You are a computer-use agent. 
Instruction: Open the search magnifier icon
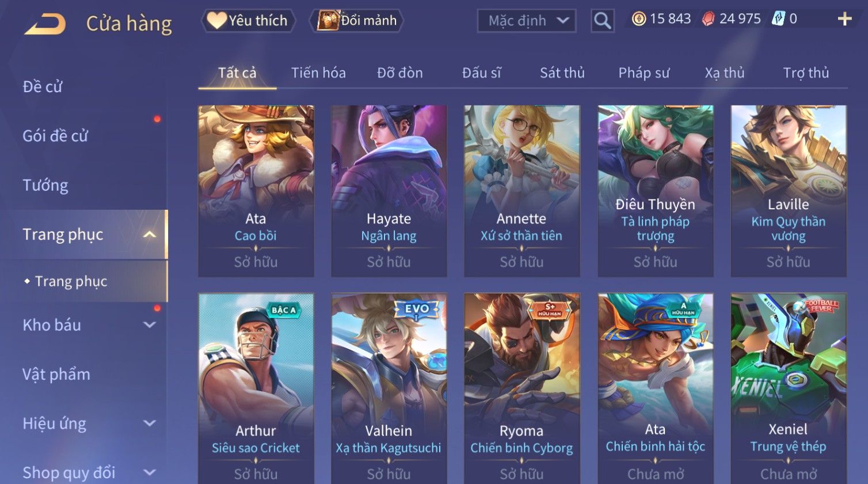coord(602,21)
